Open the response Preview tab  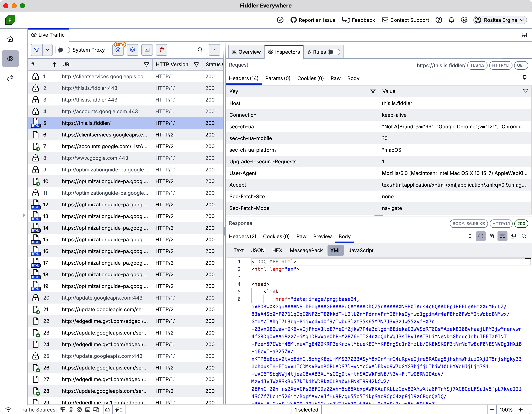(322, 237)
